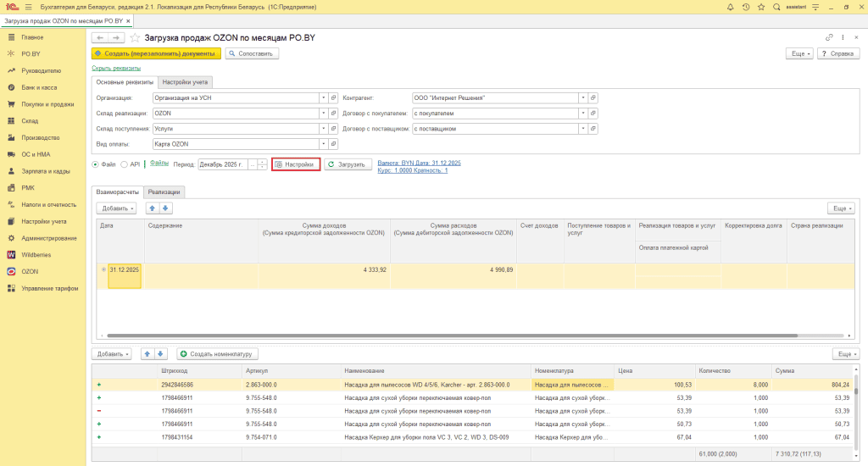
Task: Close the Загрузка продаж OZON tab
Action: [128, 21]
